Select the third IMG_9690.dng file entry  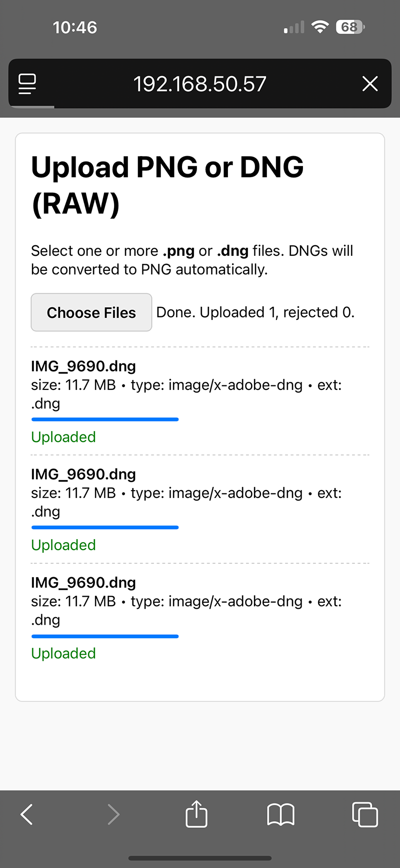(x=83, y=582)
